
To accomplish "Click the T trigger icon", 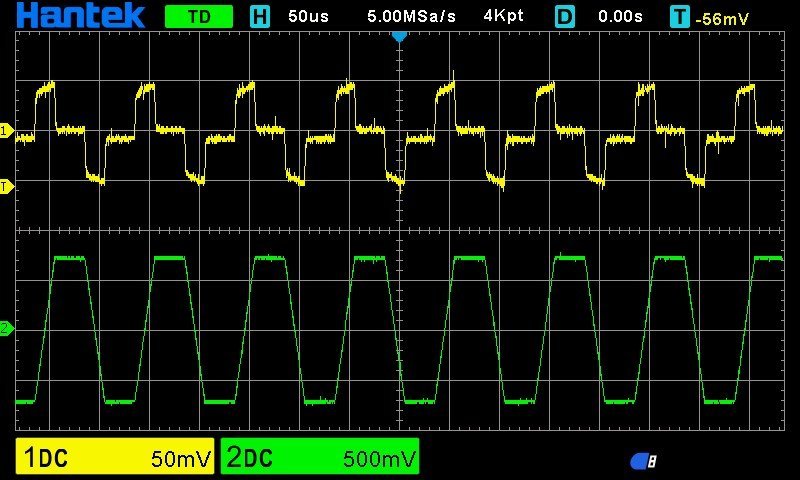I will click(x=680, y=16).
